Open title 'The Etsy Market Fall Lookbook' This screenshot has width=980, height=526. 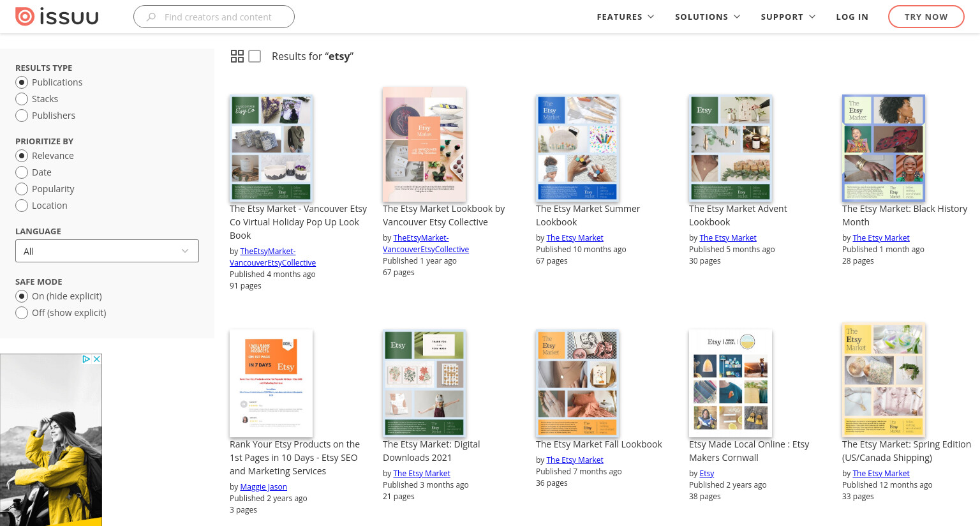click(x=599, y=444)
